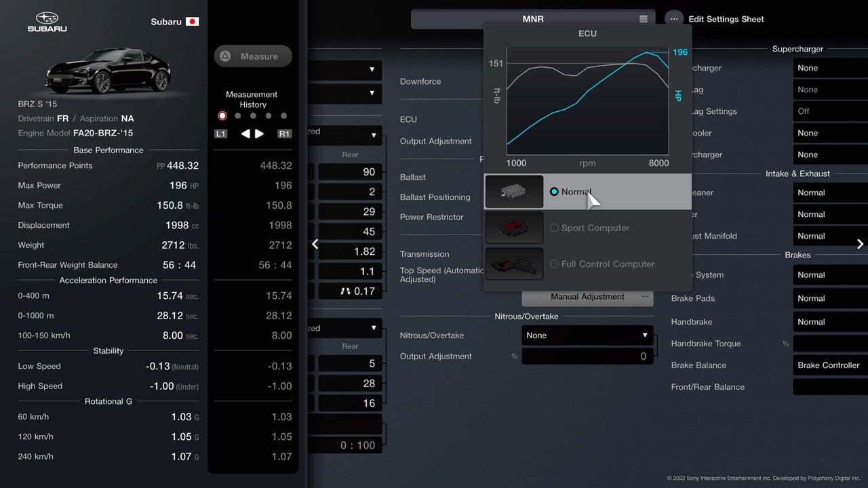The width and height of the screenshot is (868, 488).
Task: Select the Normal ECU radio option
Action: click(554, 192)
